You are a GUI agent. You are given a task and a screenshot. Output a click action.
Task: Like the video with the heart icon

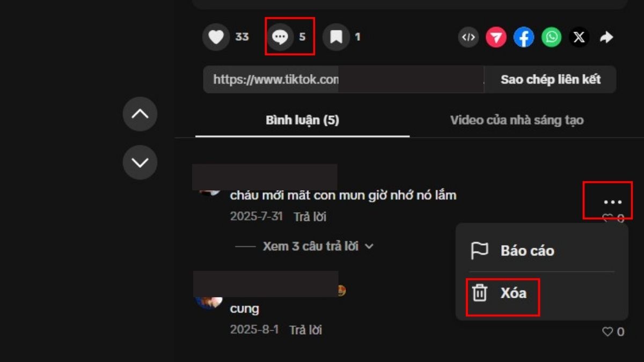click(x=216, y=37)
